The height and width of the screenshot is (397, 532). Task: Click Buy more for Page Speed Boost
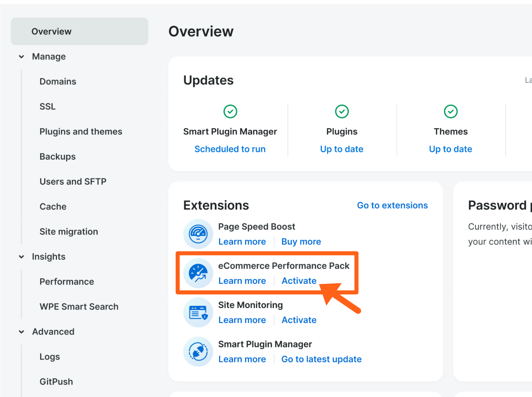pyautogui.click(x=301, y=241)
